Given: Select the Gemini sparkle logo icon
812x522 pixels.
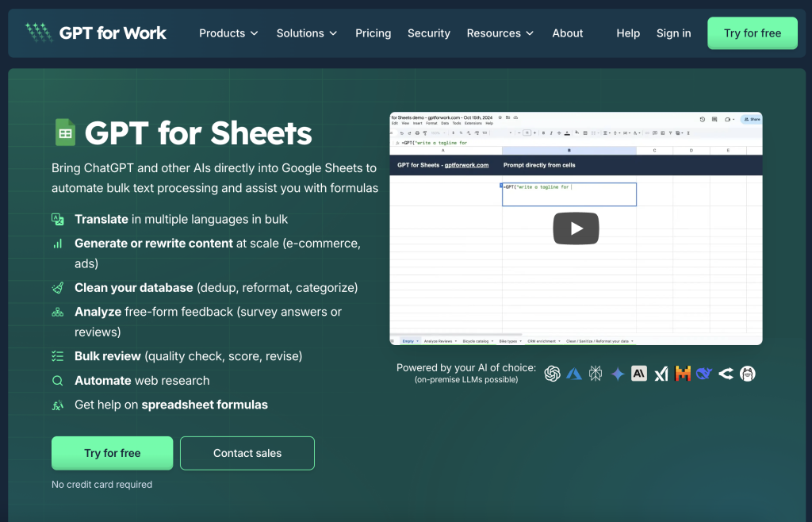Looking at the screenshot, I should [x=617, y=374].
